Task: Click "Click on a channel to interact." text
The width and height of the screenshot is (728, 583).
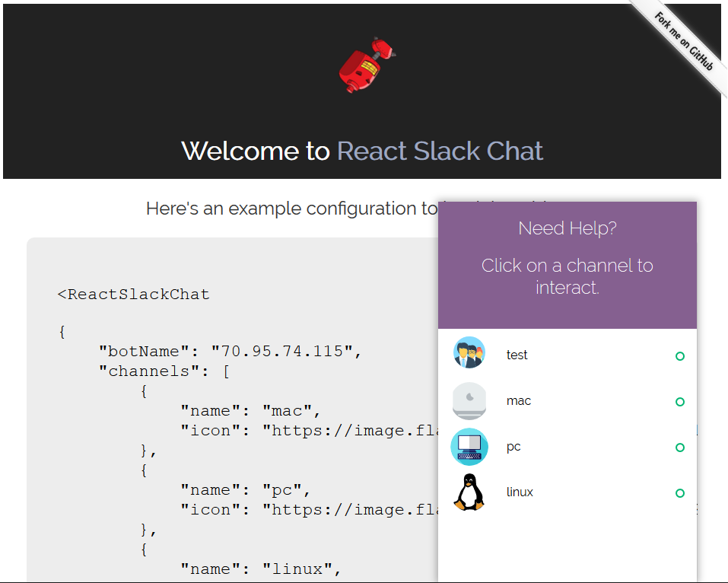Action: point(567,276)
